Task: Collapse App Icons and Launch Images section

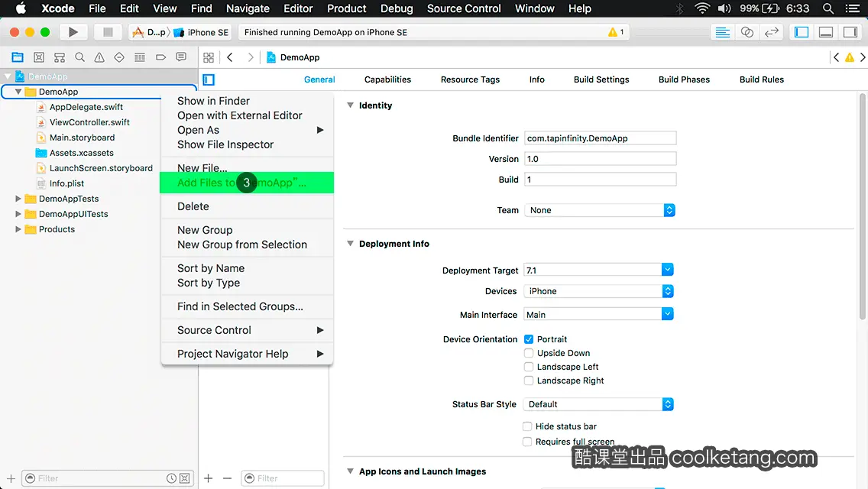Action: [x=350, y=471]
